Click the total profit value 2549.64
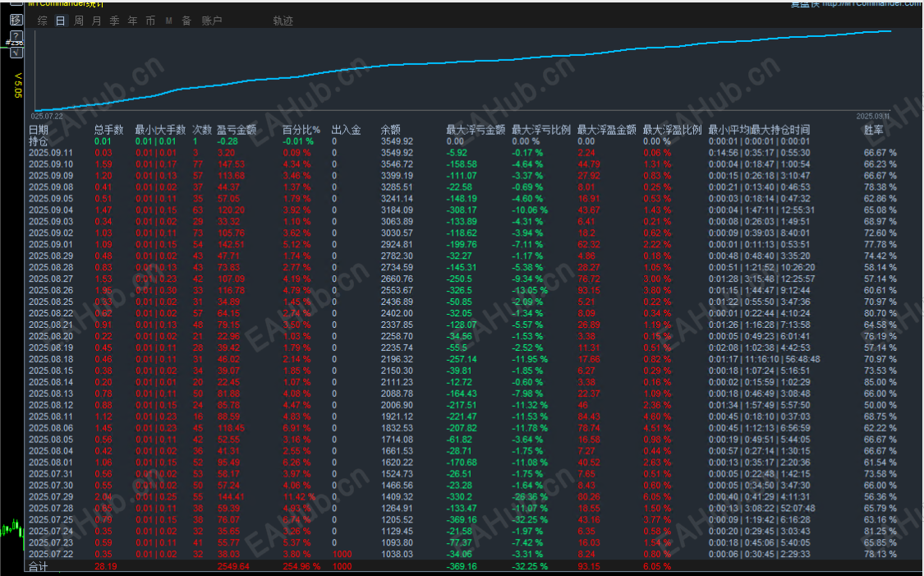This screenshot has width=924, height=576. 233,567
